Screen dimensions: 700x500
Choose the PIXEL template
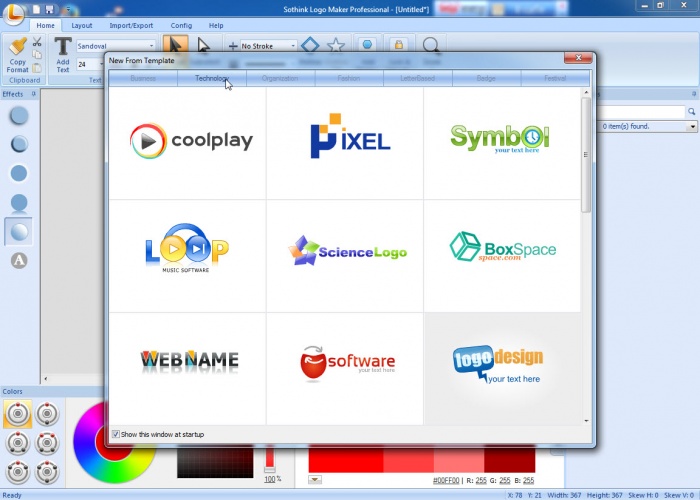click(345, 143)
